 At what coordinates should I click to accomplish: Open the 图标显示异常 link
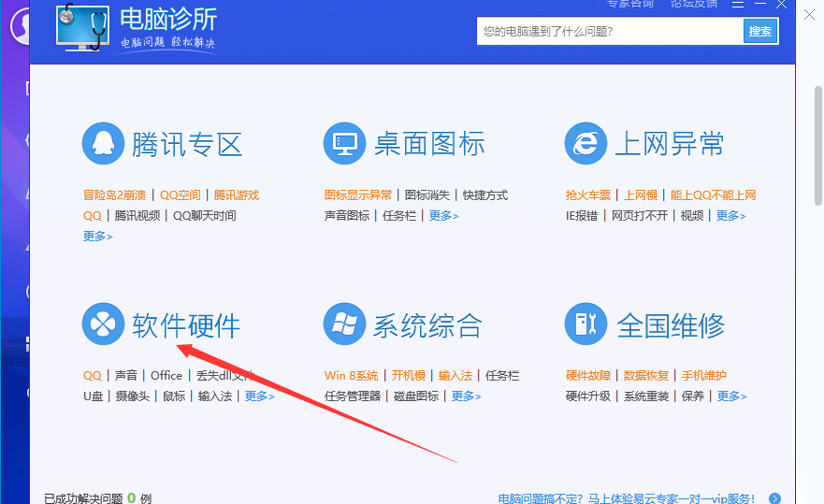(x=358, y=195)
